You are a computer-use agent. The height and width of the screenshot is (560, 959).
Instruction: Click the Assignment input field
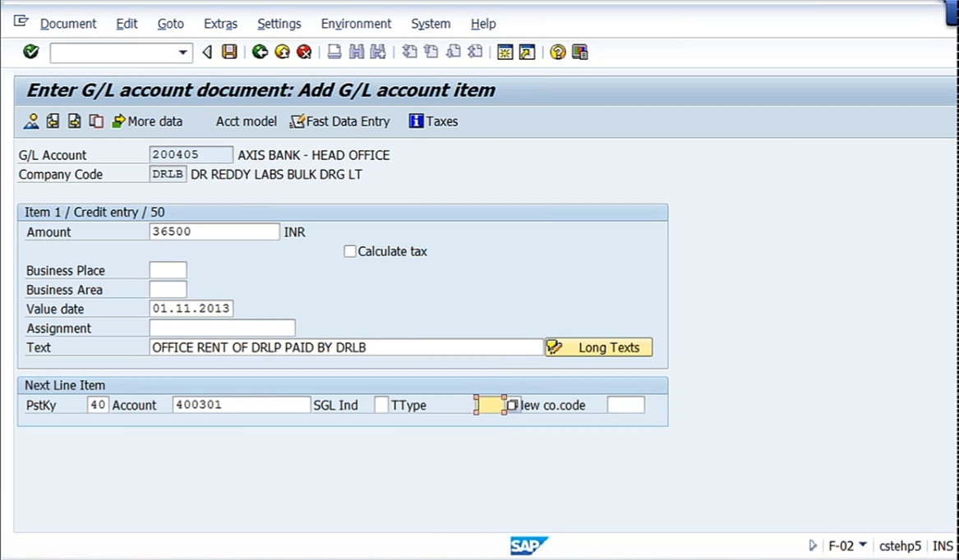pos(222,328)
